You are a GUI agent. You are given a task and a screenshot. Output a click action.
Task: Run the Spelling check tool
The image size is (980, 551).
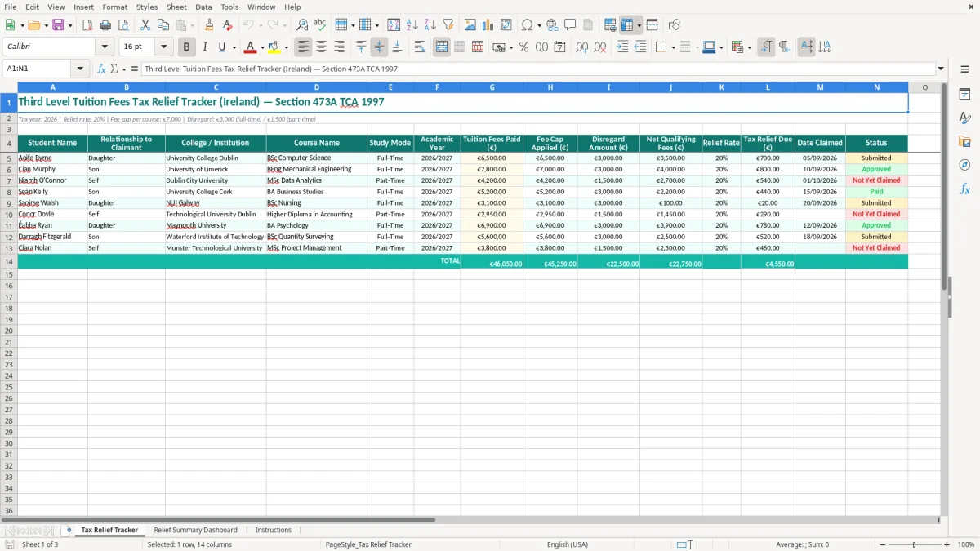(x=320, y=25)
